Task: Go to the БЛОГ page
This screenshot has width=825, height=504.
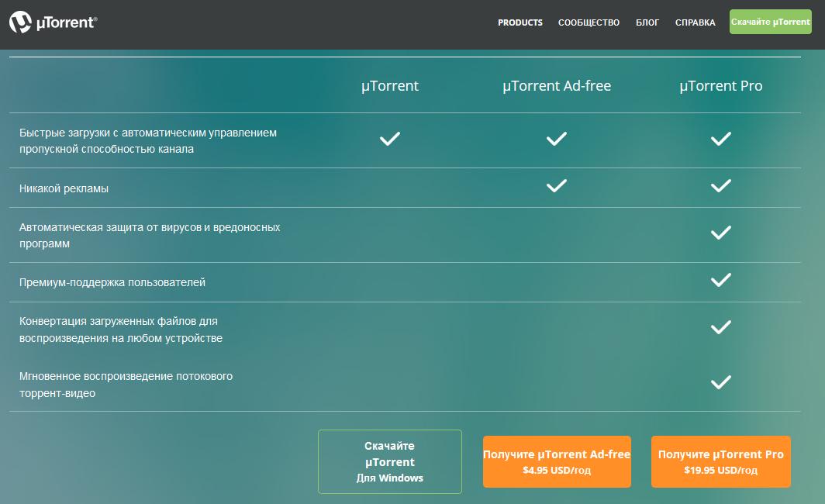Action: pyautogui.click(x=647, y=22)
